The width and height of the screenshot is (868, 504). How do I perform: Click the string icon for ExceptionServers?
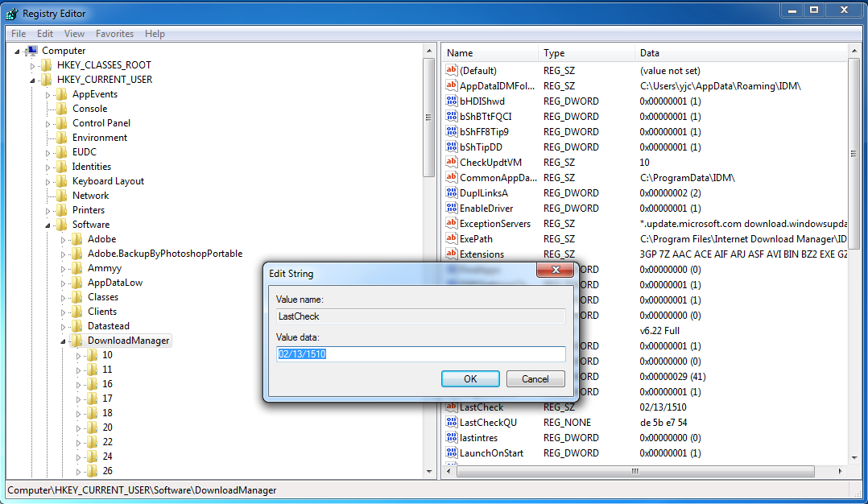452,224
